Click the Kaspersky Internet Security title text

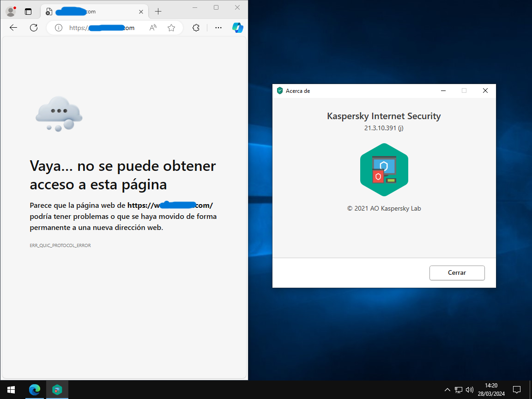[384, 116]
